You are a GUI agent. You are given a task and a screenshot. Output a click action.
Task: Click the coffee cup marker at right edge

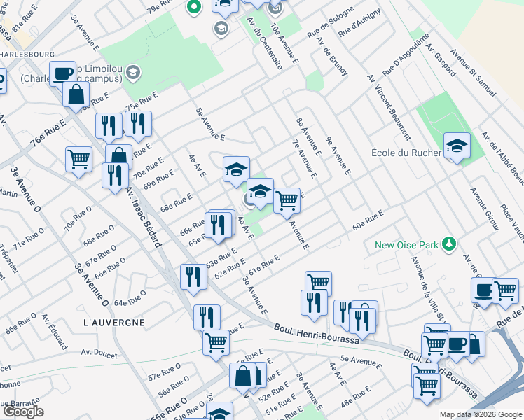coord(483,290)
